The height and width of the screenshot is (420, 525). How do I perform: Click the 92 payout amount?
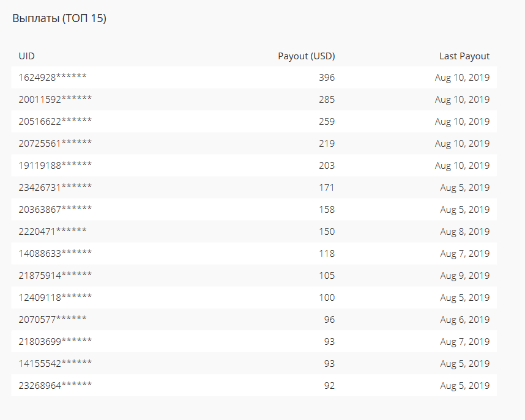click(329, 386)
